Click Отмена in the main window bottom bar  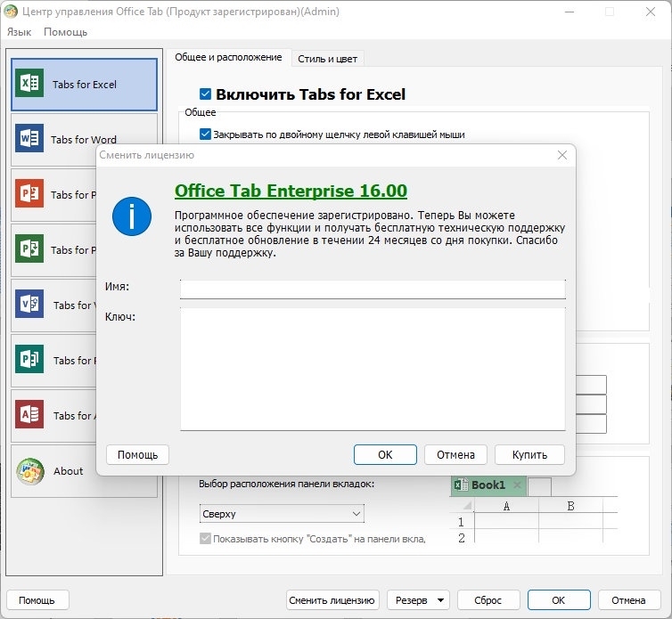(628, 600)
